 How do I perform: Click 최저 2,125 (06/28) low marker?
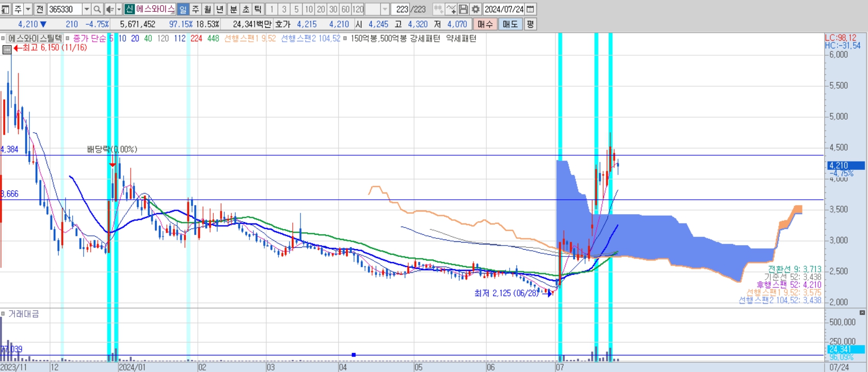514,293
